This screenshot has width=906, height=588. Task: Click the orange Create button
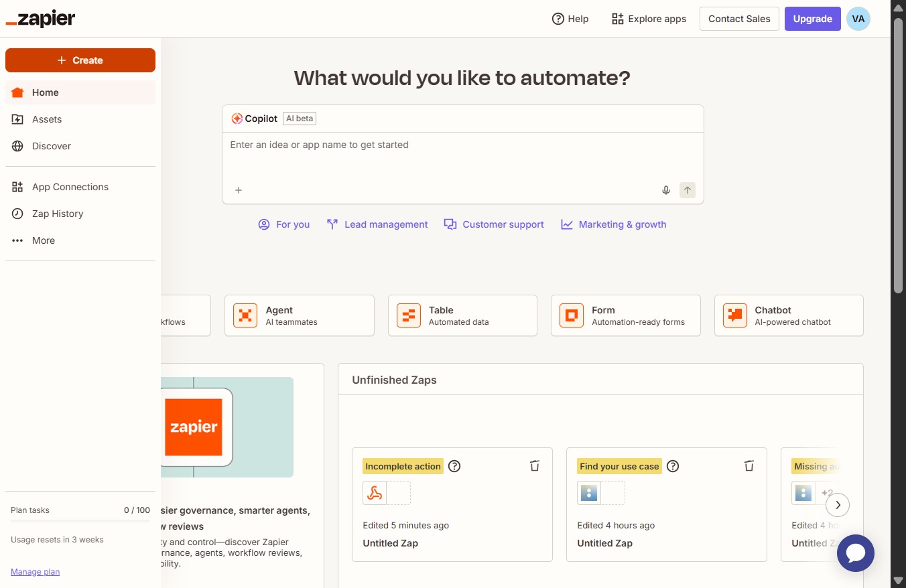tap(80, 60)
